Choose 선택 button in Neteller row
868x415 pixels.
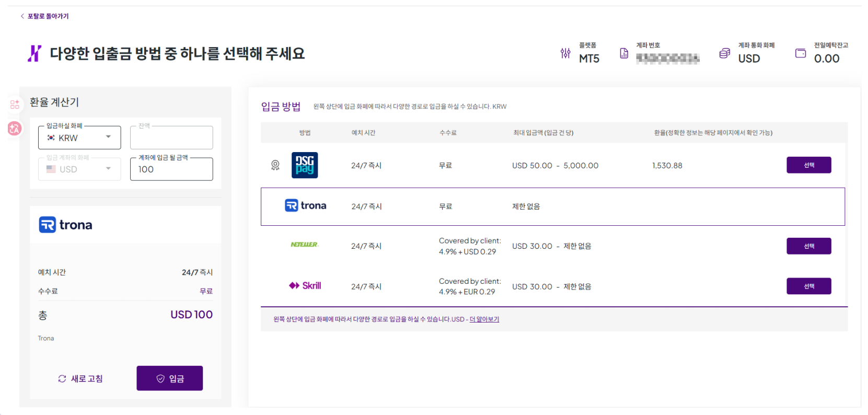pos(809,246)
